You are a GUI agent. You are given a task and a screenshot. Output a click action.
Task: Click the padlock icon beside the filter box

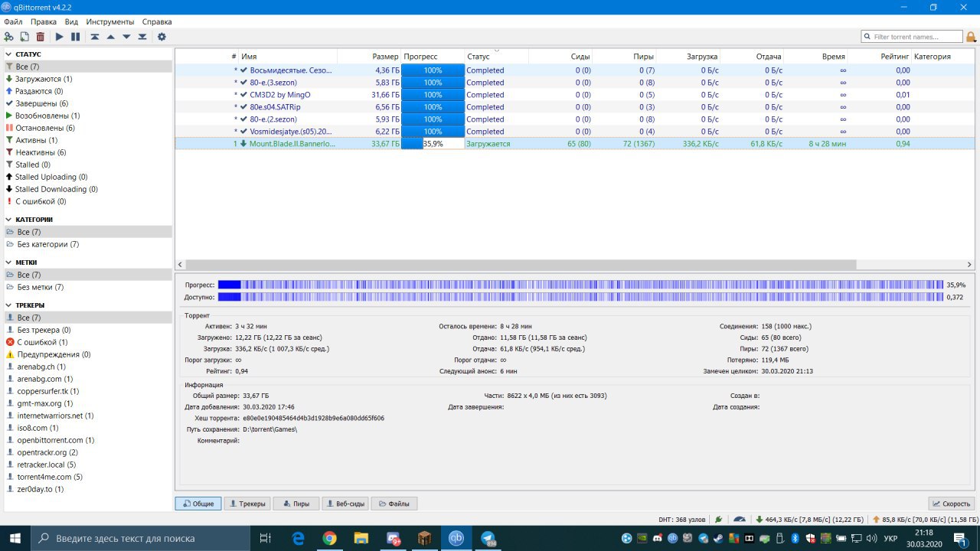point(971,37)
